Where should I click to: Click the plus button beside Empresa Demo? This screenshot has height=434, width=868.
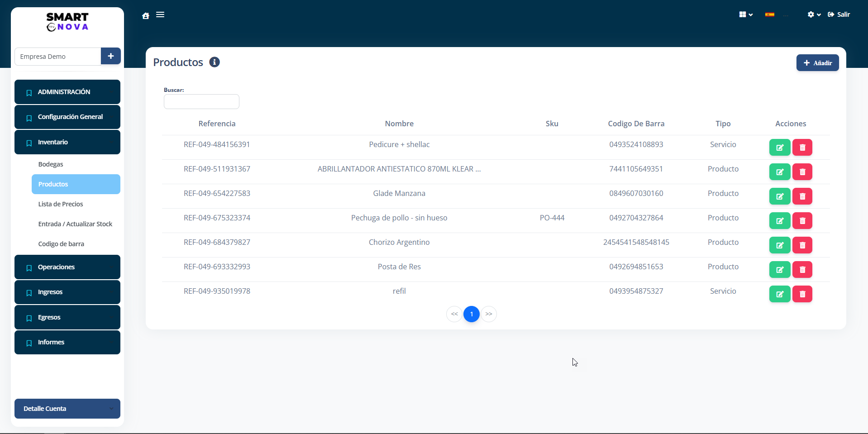pyautogui.click(x=110, y=56)
